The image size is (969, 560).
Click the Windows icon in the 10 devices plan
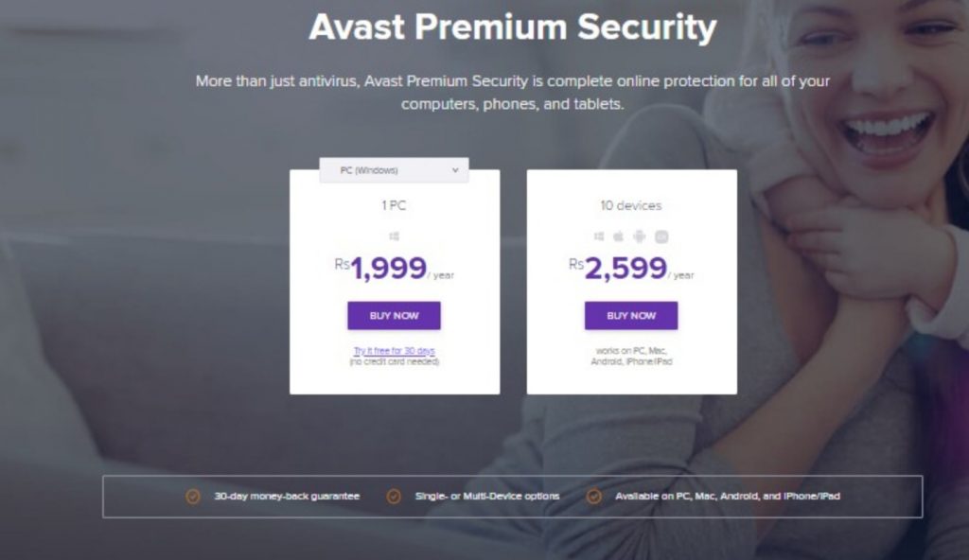click(x=598, y=236)
